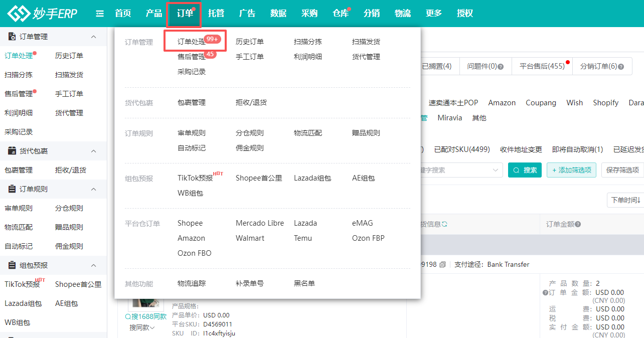644x338 pixels.
Task: Collapse the 订单管理 section in the sidebar
Action: (93, 37)
